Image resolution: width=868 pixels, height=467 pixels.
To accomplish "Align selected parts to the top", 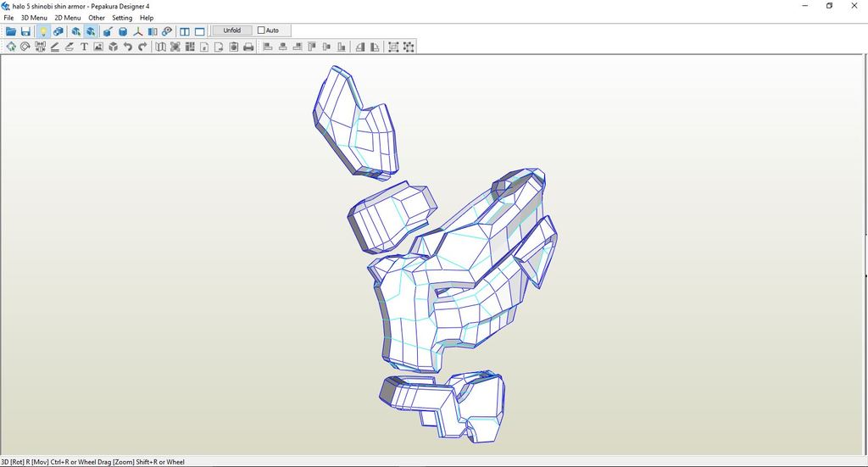I will [x=312, y=47].
